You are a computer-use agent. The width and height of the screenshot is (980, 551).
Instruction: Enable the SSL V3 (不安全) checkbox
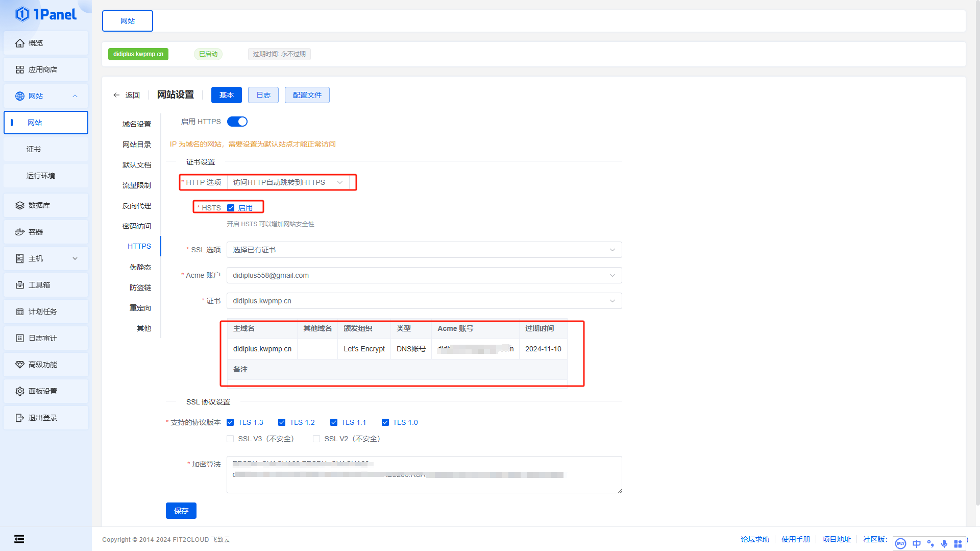pos(230,439)
